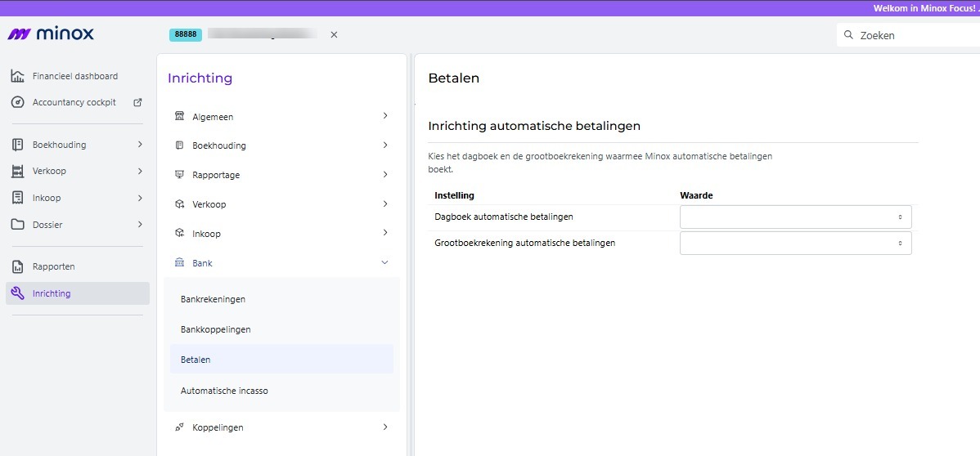Click the Inkoop receipt icon in main sidebar
The width and height of the screenshot is (980, 456).
(17, 198)
